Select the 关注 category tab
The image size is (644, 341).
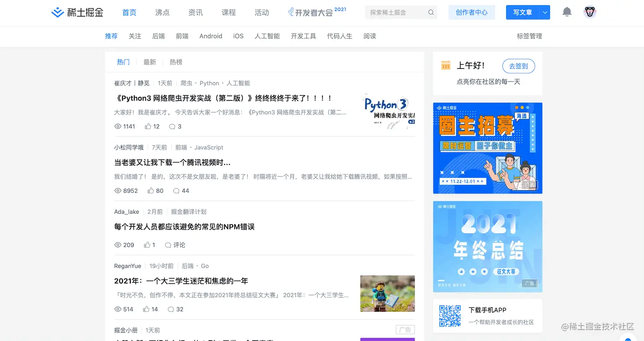point(135,36)
